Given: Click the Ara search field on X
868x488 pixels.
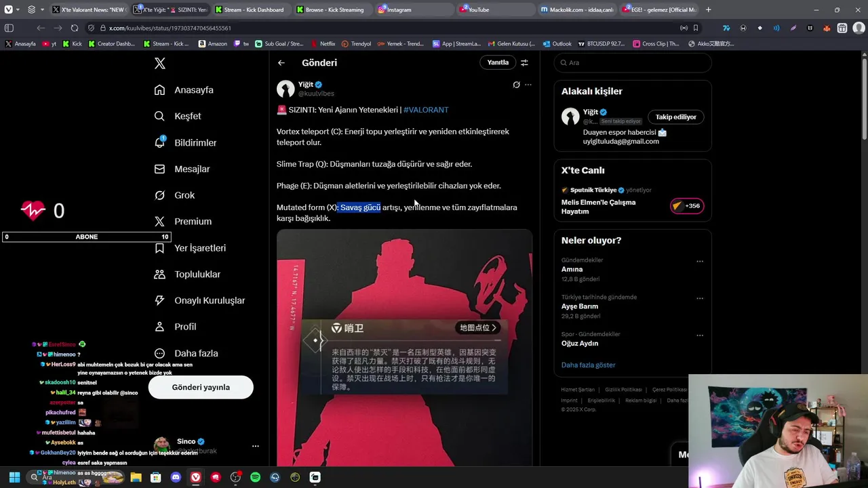Looking at the screenshot, I should 633,62.
